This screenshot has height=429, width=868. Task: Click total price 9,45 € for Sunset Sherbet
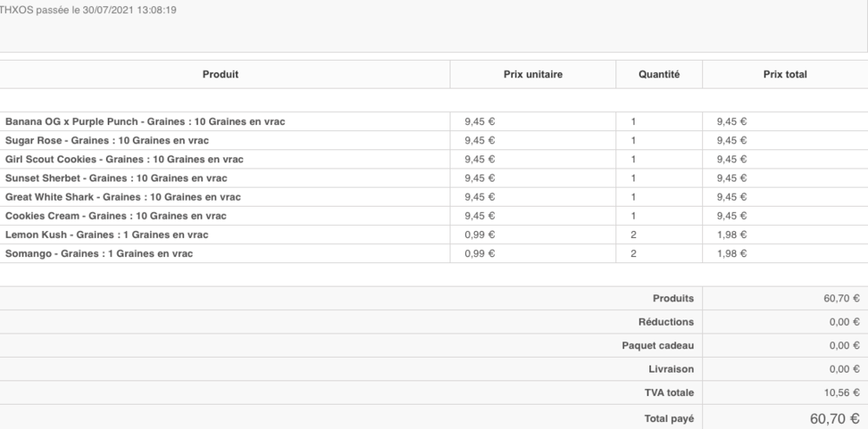[x=732, y=178]
